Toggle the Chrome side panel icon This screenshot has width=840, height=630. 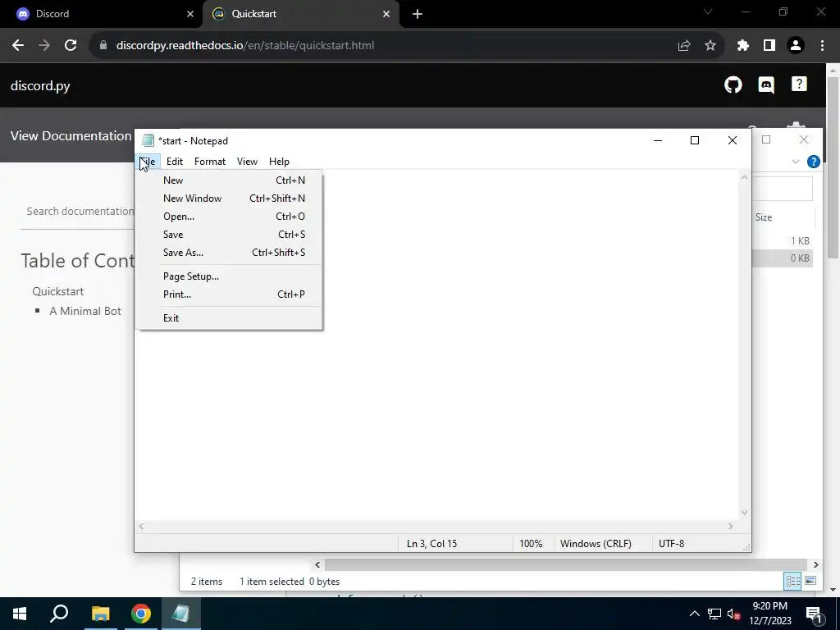click(769, 46)
